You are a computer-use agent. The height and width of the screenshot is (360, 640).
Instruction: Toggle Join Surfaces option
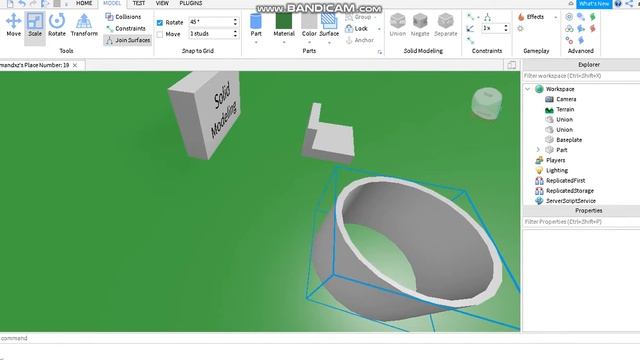(x=128, y=40)
